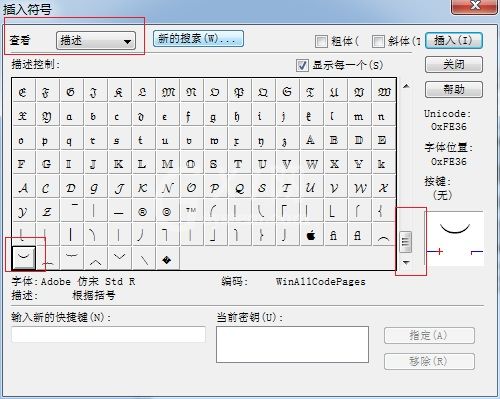
Task: Focus the 输入新的快捷键(N) input field
Action: [108, 334]
